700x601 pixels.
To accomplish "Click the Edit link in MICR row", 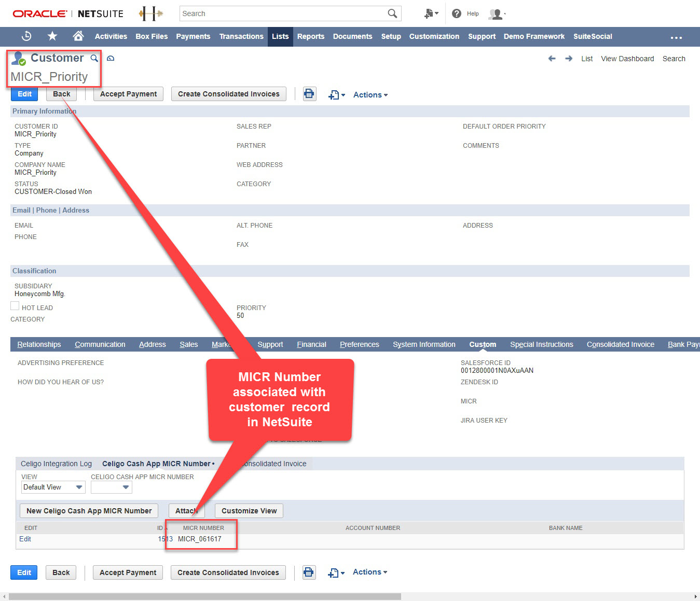I will coord(25,539).
